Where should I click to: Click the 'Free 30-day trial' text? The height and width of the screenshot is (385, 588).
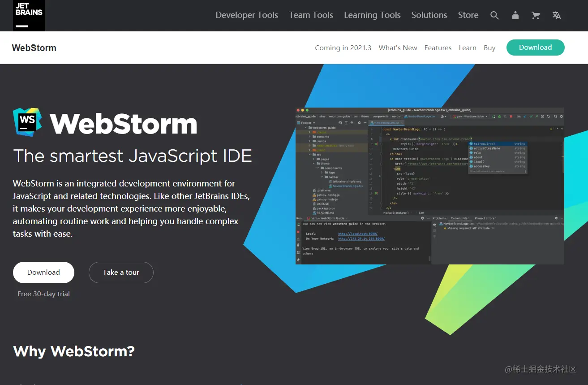(43, 294)
